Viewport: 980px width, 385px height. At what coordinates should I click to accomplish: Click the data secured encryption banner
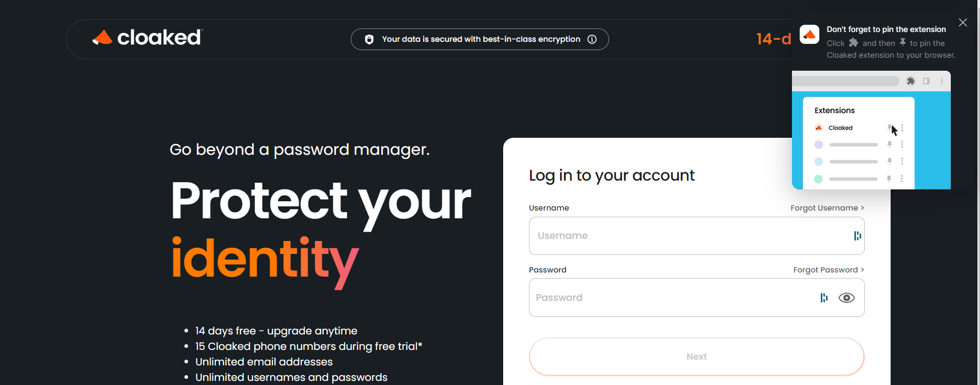coord(479,39)
